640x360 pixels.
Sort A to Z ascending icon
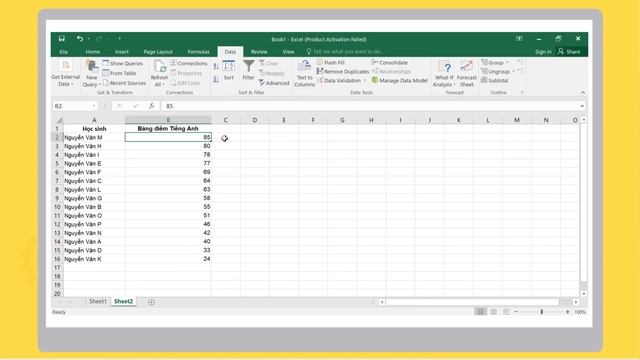coord(216,66)
